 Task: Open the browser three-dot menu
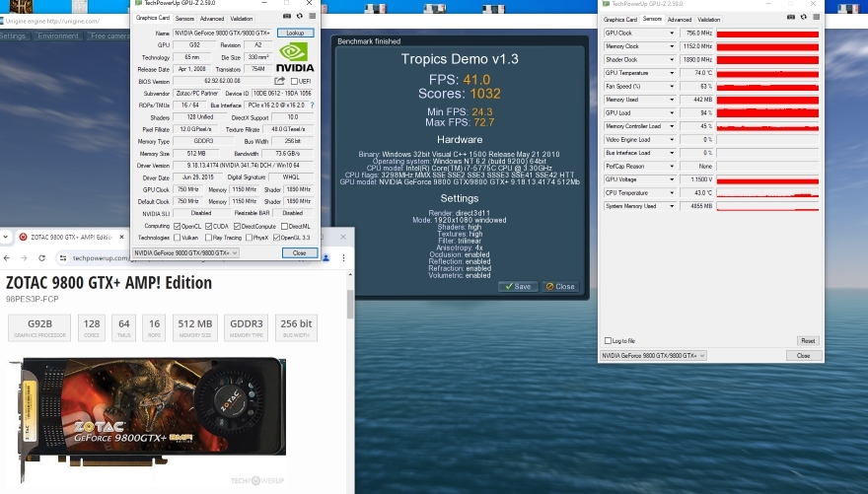(344, 257)
